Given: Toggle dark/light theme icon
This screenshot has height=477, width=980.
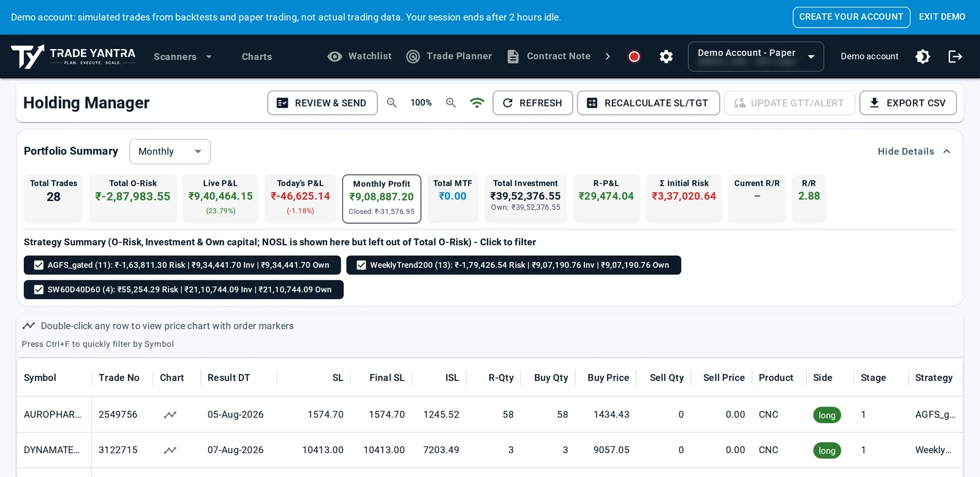Looking at the screenshot, I should [x=923, y=56].
